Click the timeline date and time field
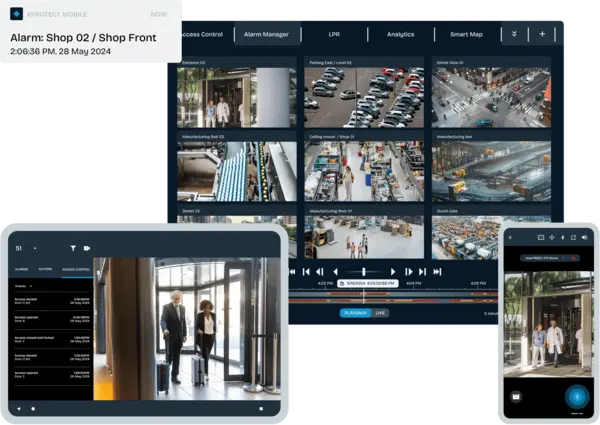 pyautogui.click(x=368, y=283)
